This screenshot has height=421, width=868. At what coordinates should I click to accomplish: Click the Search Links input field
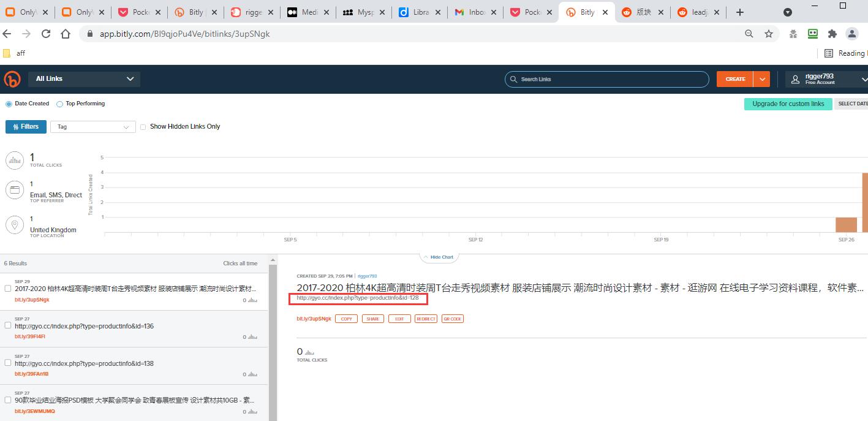coord(606,79)
